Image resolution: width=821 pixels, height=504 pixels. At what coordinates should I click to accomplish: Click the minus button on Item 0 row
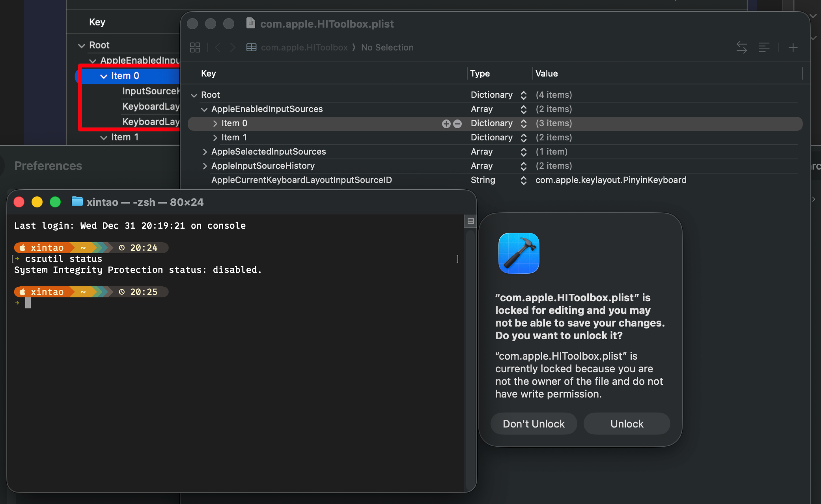point(457,124)
